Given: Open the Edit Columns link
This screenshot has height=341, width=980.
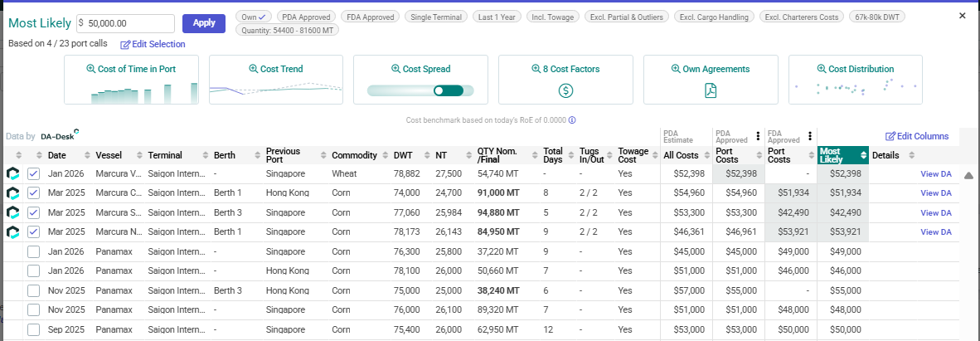Looking at the screenshot, I should (917, 136).
